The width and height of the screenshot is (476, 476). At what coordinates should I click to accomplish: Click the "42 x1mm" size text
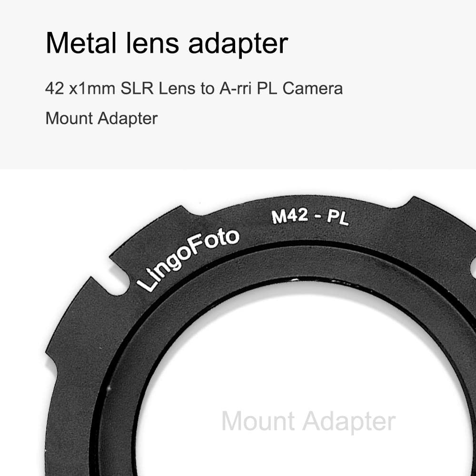click(80, 89)
